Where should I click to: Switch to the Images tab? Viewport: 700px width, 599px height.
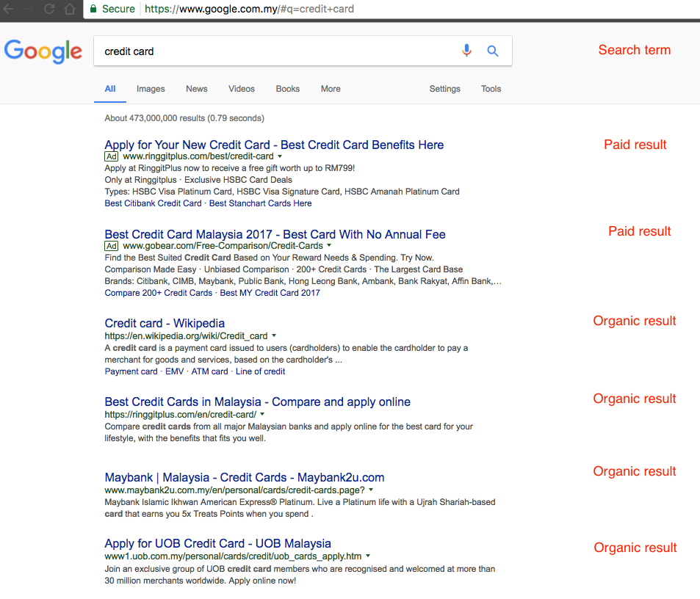click(x=150, y=88)
